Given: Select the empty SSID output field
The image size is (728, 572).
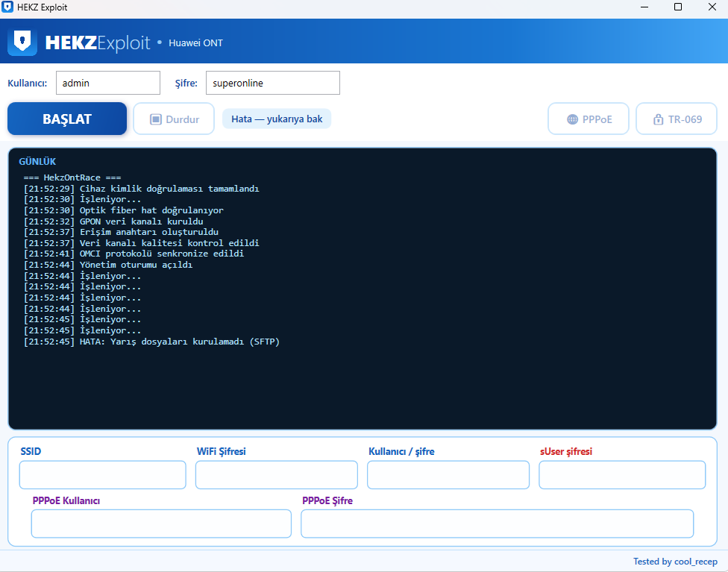Looking at the screenshot, I should point(103,475).
